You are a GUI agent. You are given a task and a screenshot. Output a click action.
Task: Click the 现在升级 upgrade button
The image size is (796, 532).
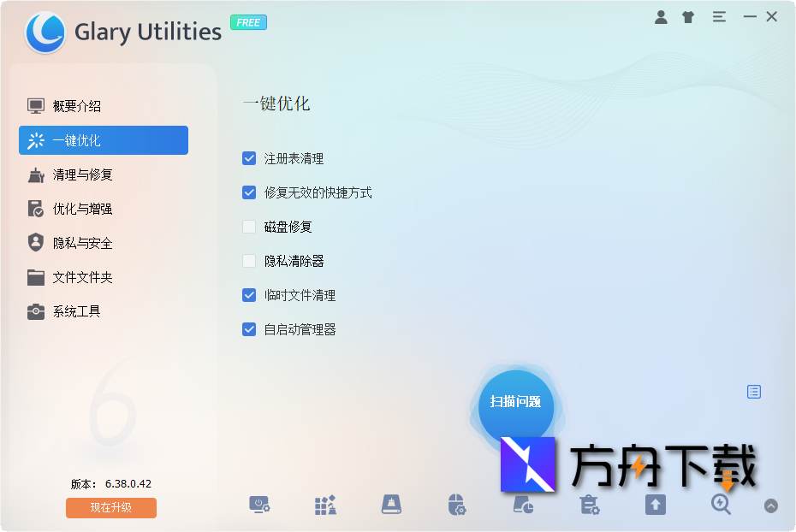(x=110, y=507)
